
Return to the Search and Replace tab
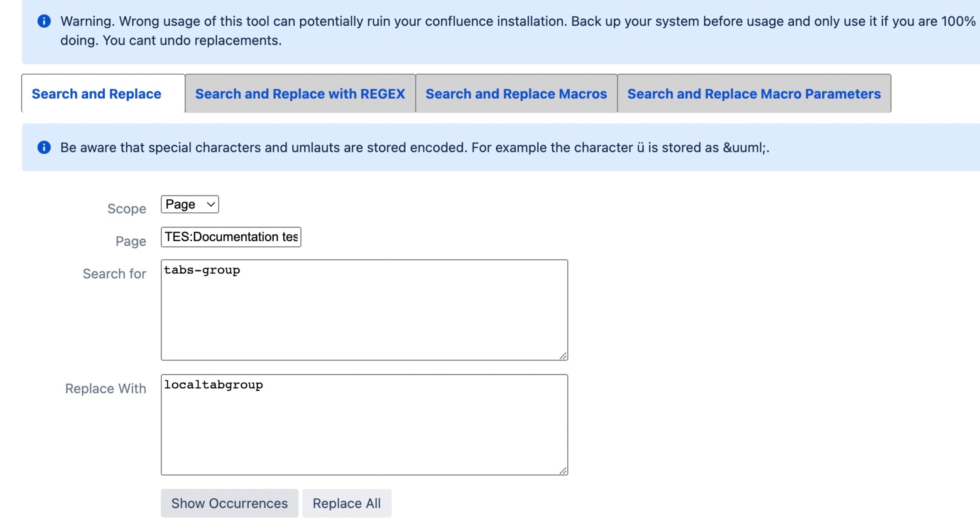tap(96, 94)
